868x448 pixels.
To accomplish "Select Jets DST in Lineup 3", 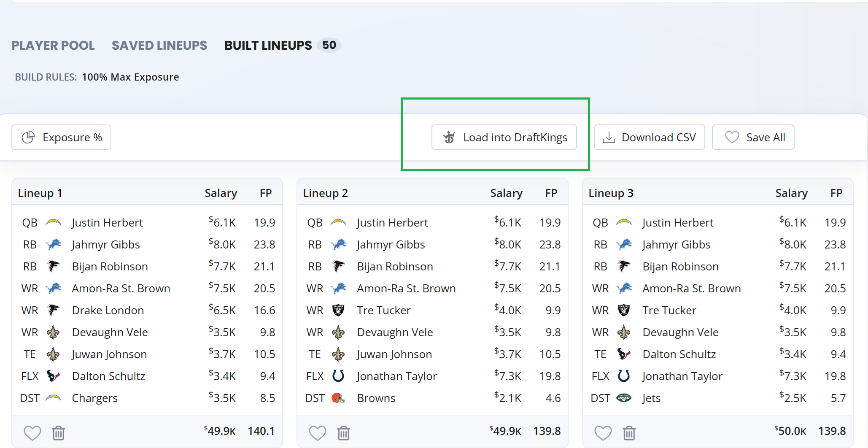I will [x=651, y=398].
